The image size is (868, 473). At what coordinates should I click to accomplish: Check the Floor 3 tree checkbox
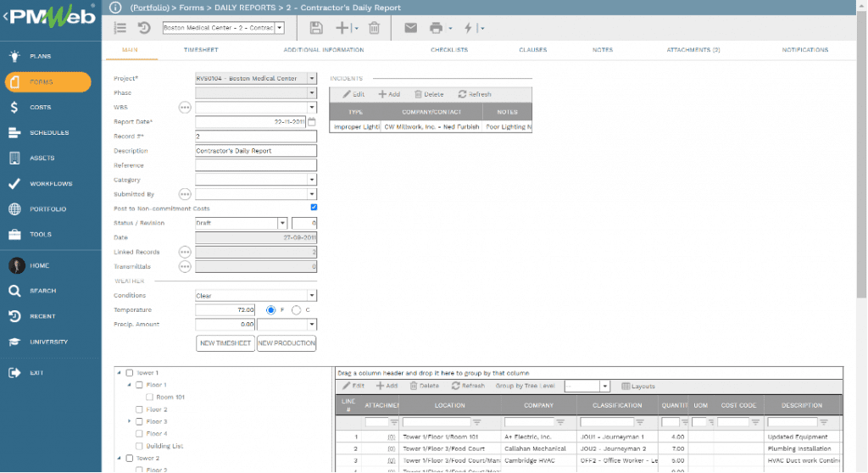pos(140,421)
